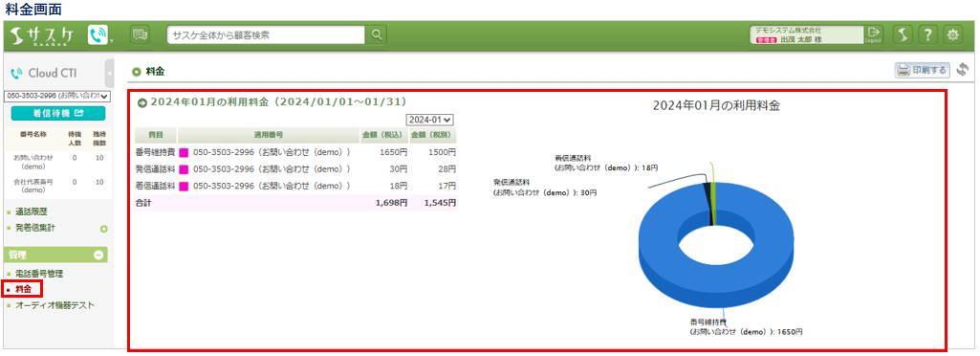Collapse the sidebar with the arrow handle
Screen dimensions: 980x356
click(x=109, y=73)
